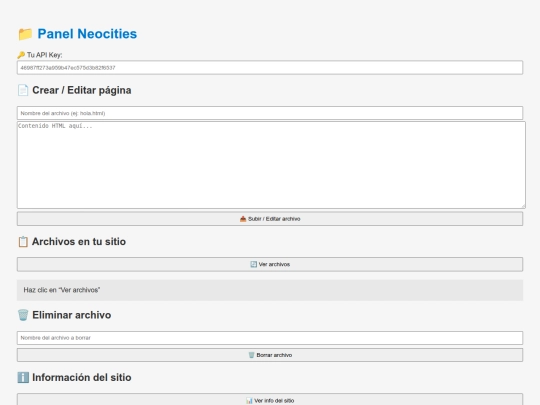Focus the Nombre del archivo a borrar field
540x405 pixels.
tap(270, 338)
